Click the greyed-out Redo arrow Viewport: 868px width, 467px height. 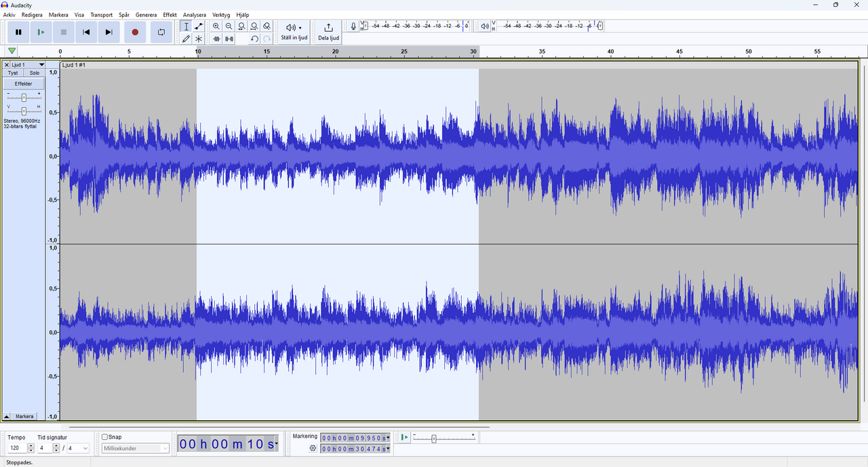(267, 39)
